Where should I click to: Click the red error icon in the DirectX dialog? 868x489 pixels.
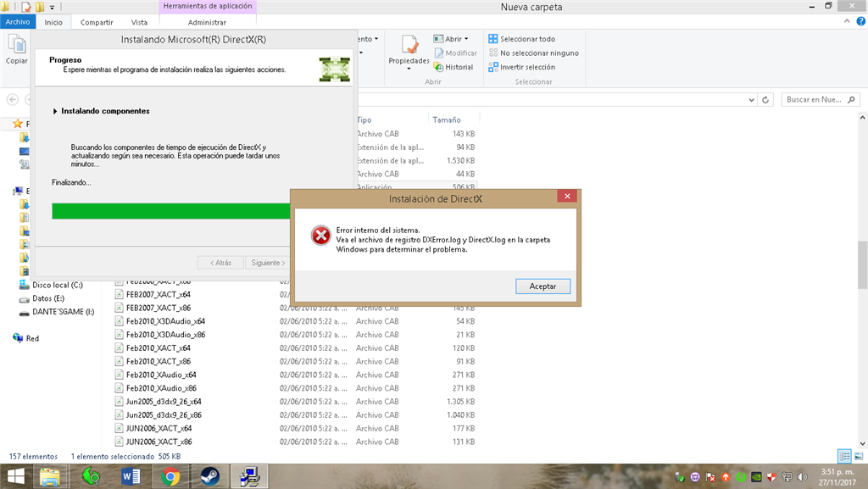point(320,236)
